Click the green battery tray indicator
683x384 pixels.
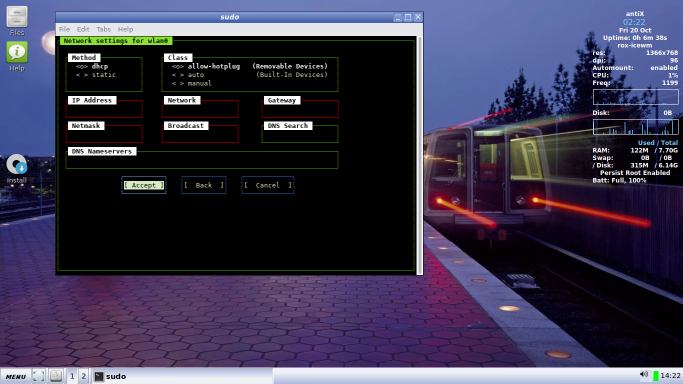[656, 376]
